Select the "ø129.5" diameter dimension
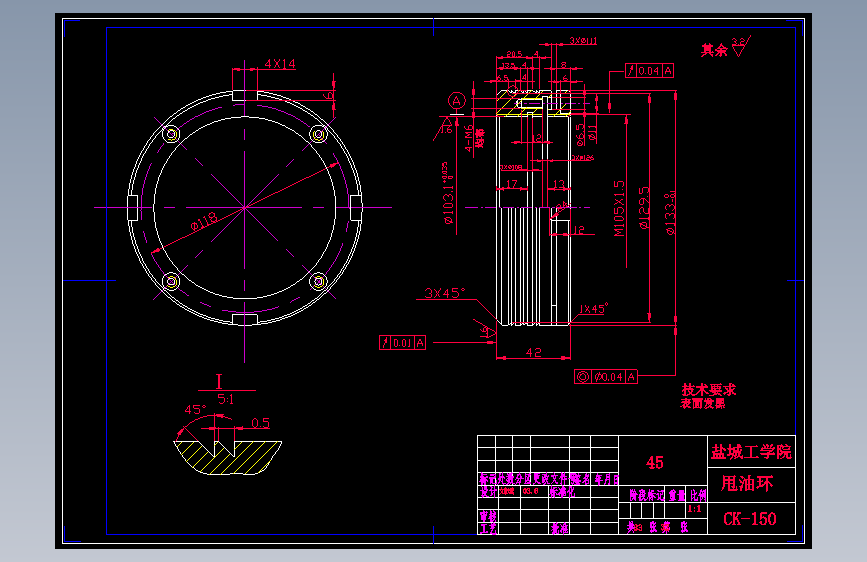This screenshot has height=562, width=867. pos(644,208)
